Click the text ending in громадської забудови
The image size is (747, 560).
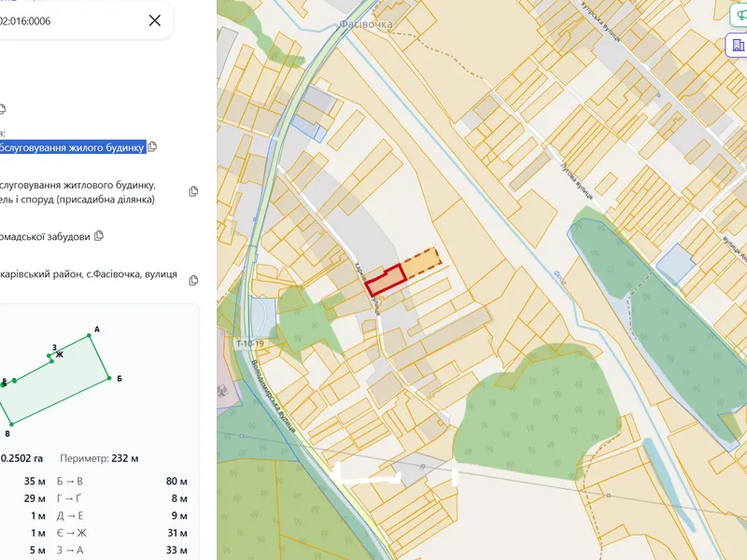45,237
